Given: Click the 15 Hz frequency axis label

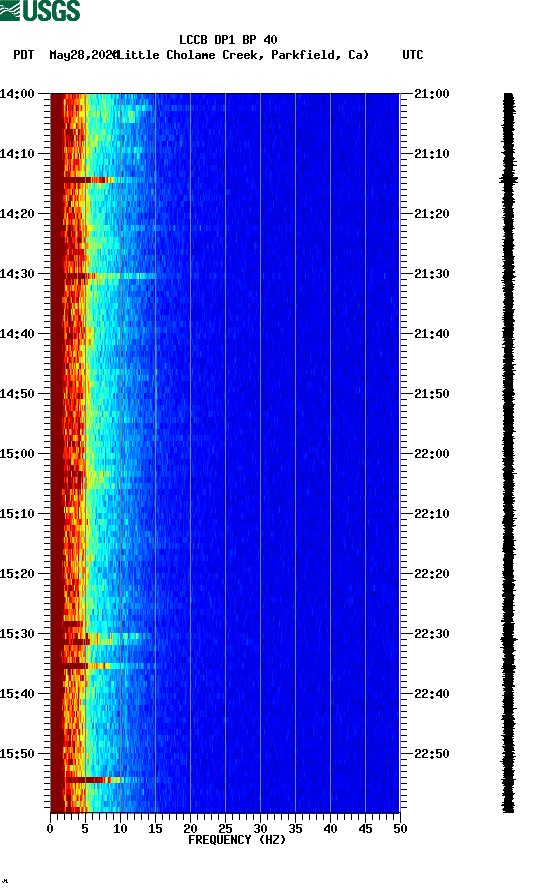Looking at the screenshot, I should [155, 829].
